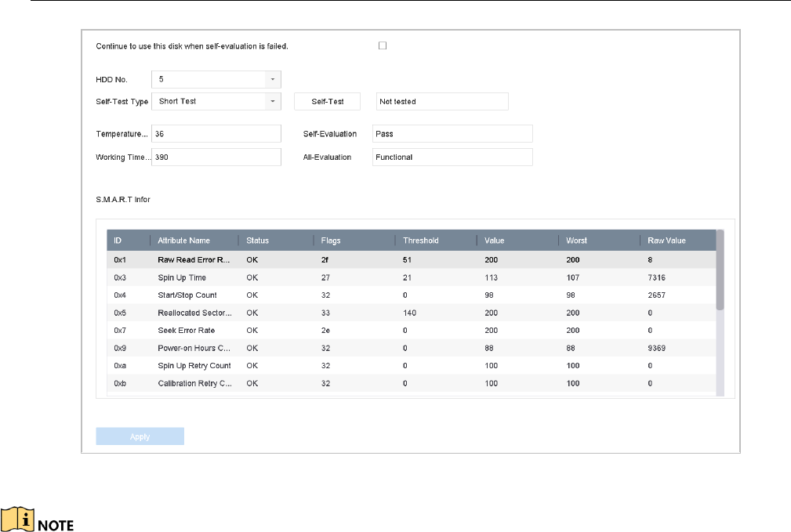Image resolution: width=791 pixels, height=532 pixels.
Task: Click the Temperature field showing 36
Action: click(216, 134)
